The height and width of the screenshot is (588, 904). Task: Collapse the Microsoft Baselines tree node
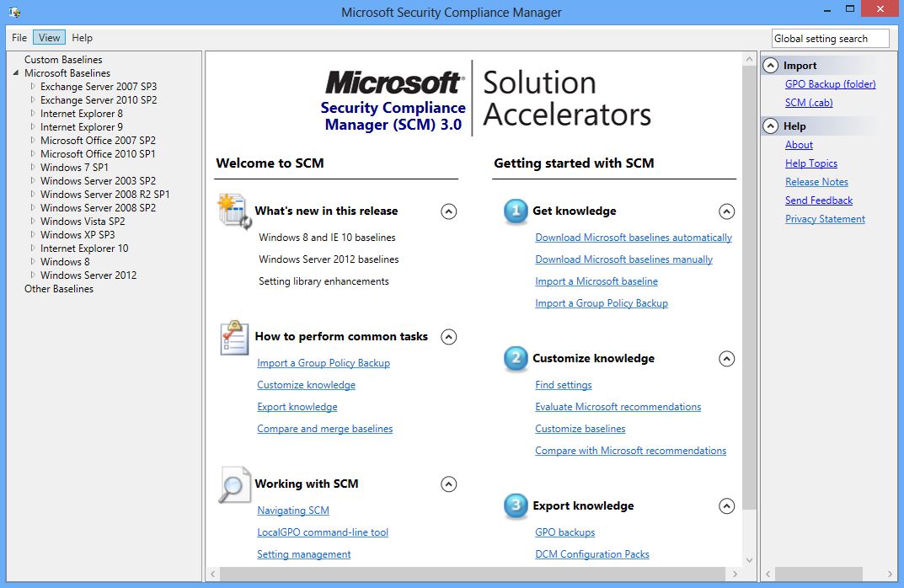pos(15,73)
